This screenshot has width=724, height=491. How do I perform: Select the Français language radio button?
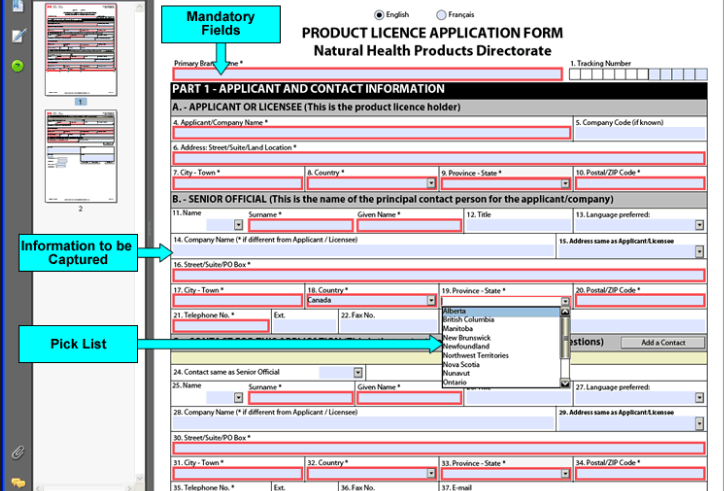[441, 15]
